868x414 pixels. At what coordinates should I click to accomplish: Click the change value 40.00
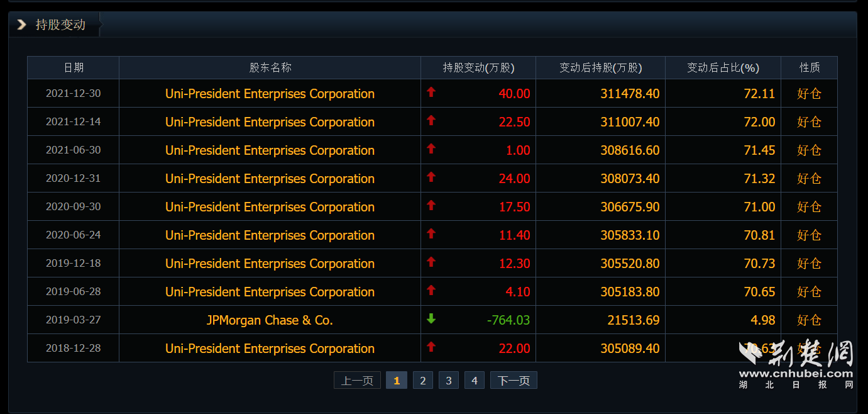[515, 94]
